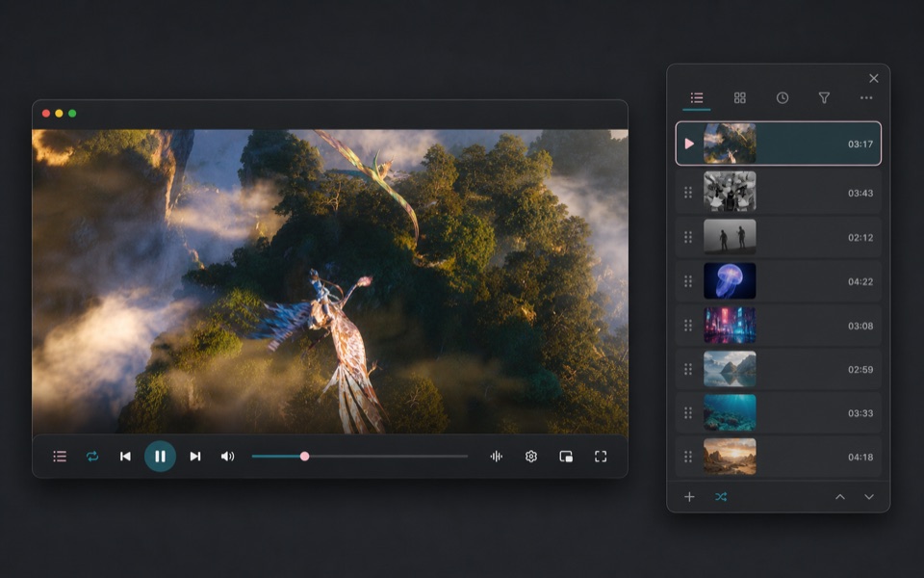Select the two silhouettes thumbnail, 02:12
Screen dimensions: 924x578
(730, 237)
